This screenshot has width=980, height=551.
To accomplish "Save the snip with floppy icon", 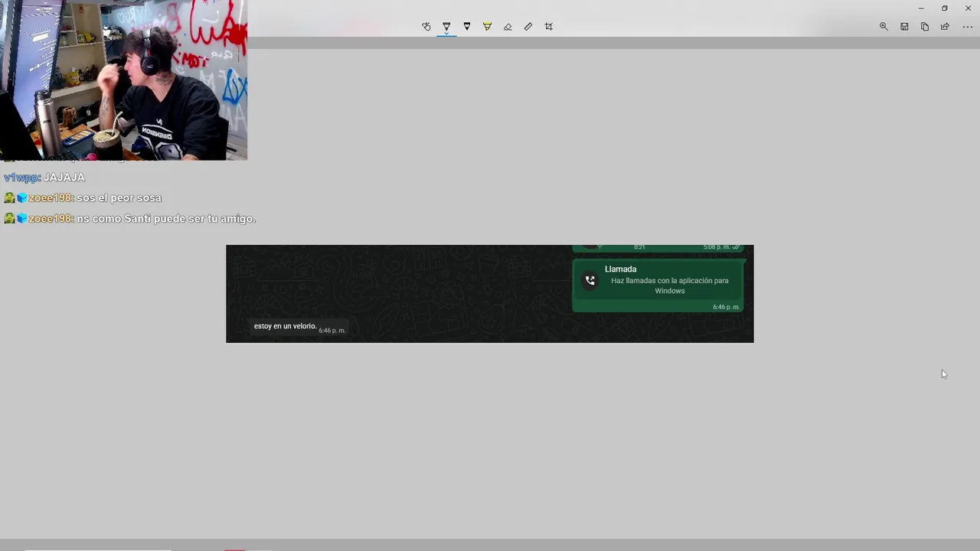I will (x=904, y=27).
